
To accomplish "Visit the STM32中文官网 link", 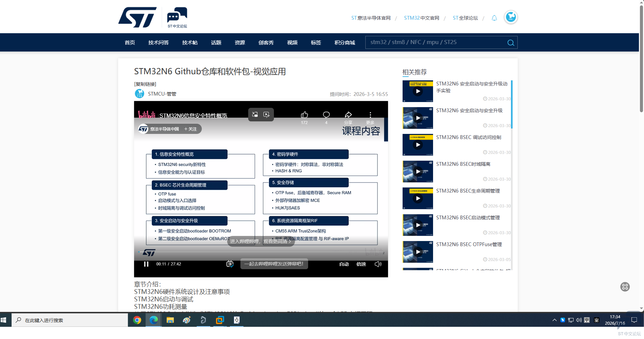I will coord(422,18).
